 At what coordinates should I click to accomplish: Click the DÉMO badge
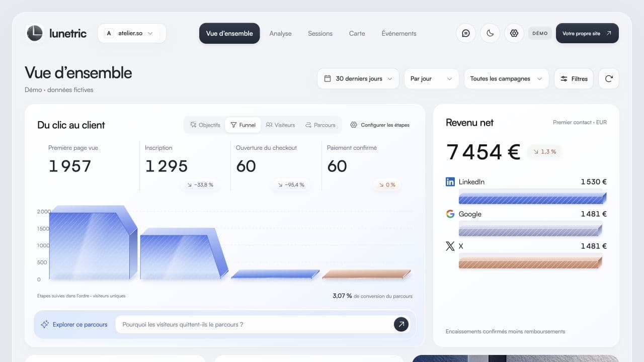pos(540,33)
